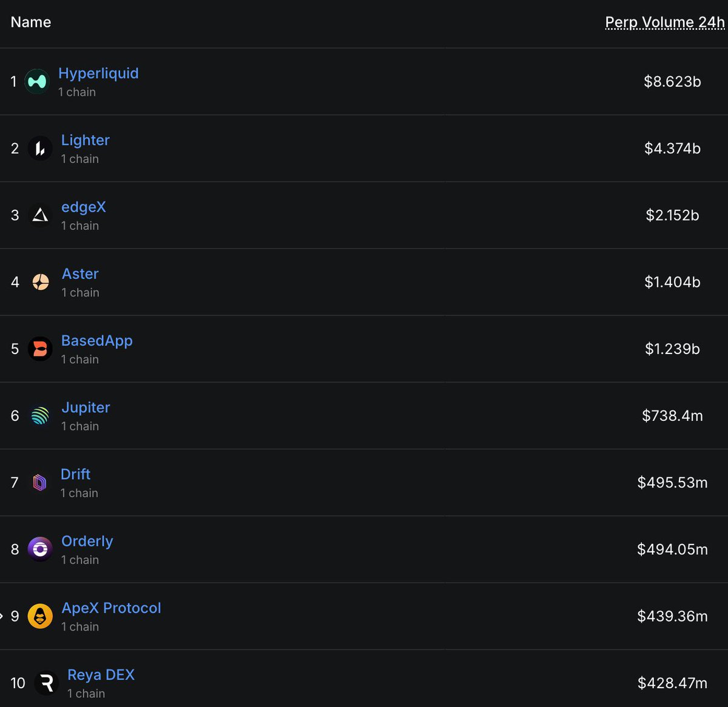Click the Jupiter logo icon
Image resolution: width=728 pixels, height=707 pixels.
[40, 415]
